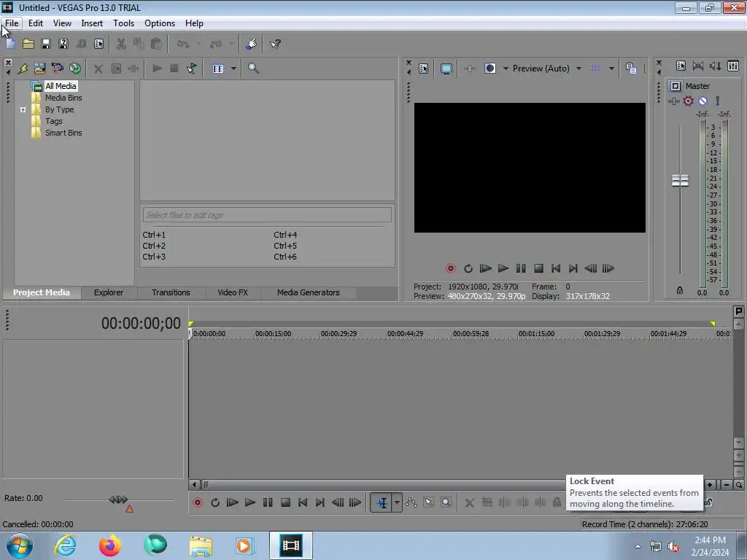
Task: Click the Master bus square icon
Action: pyautogui.click(x=676, y=86)
